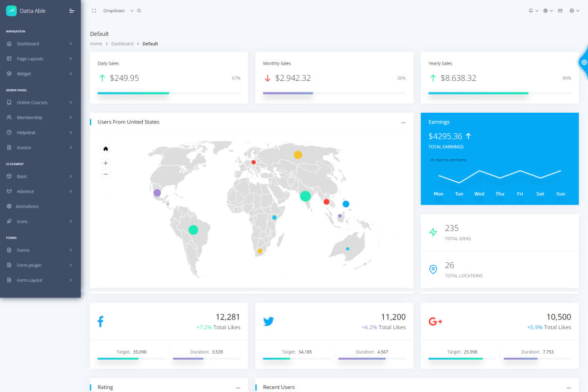
Task: Click the Daily Sales progress bar
Action: tap(133, 93)
